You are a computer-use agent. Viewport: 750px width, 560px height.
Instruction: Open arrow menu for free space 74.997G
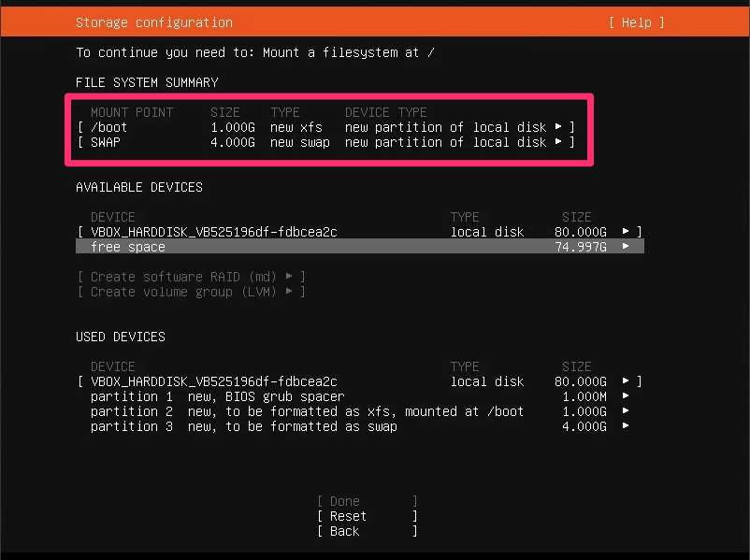tap(626, 246)
